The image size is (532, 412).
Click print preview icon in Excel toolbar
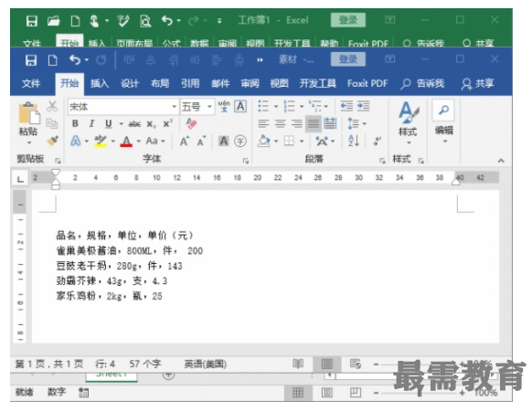click(x=145, y=21)
